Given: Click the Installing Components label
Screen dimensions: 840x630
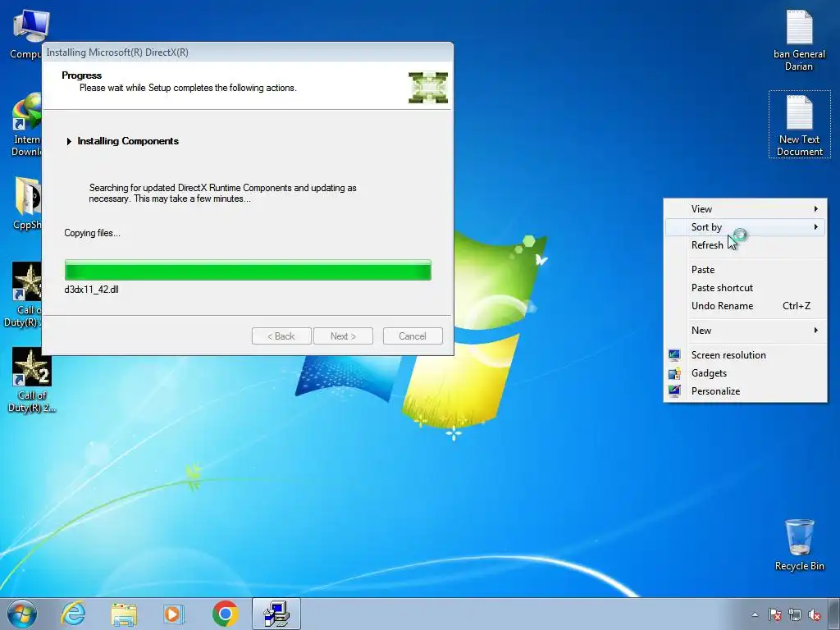Looking at the screenshot, I should coord(128,141).
